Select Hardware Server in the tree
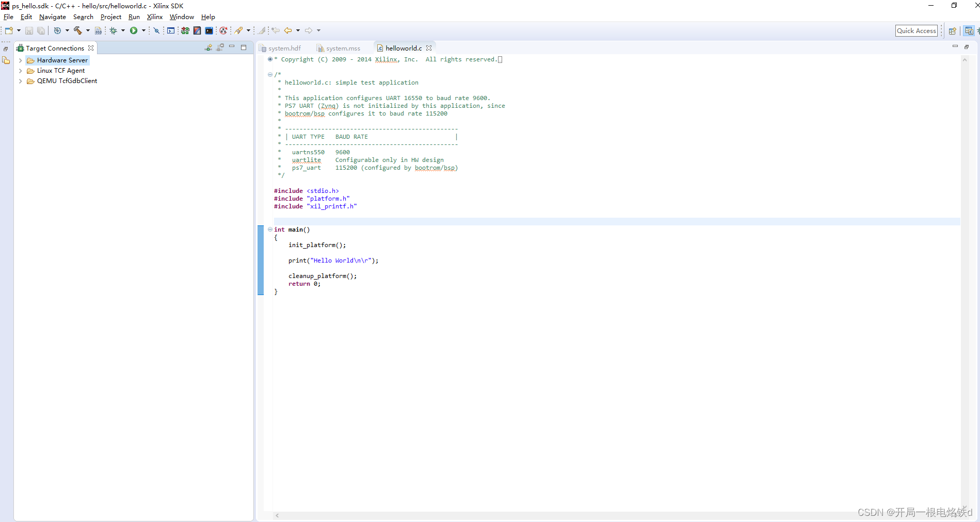Image resolution: width=980 pixels, height=522 pixels. coord(62,60)
